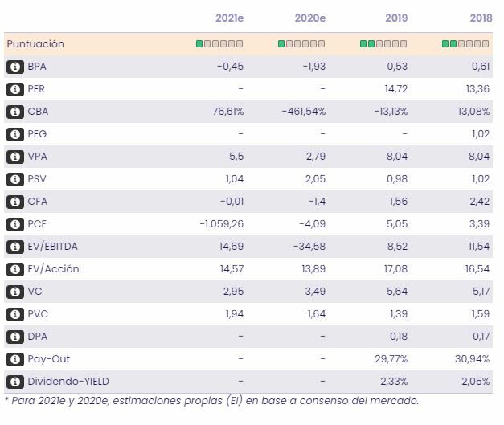Click the info icon next to PER
Image resolution: width=504 pixels, height=425 pixels.
tap(14, 89)
